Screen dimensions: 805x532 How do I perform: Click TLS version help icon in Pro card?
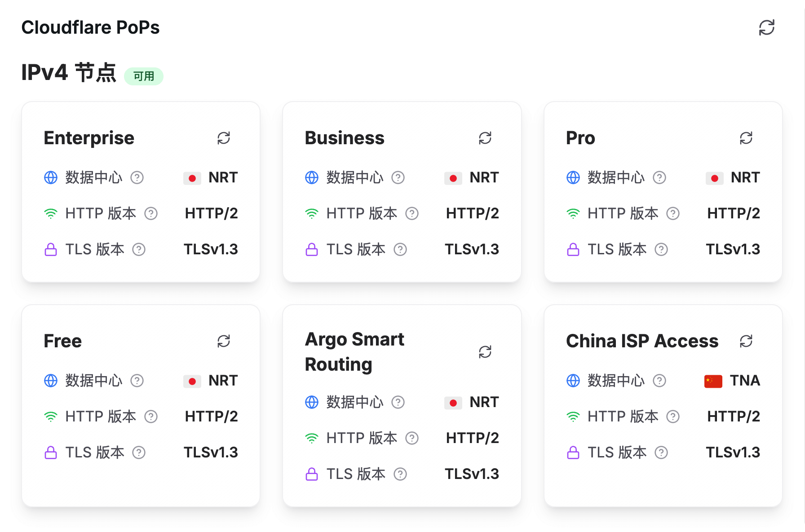[x=661, y=249]
